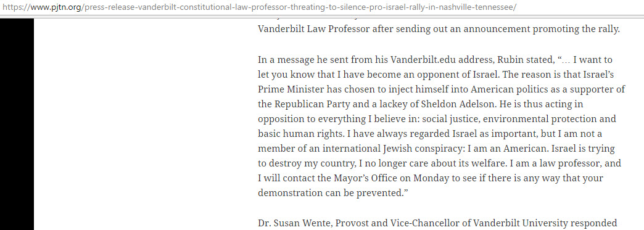The image size is (644, 230).
Task: Click the URL address bar
Action: coord(322,7)
